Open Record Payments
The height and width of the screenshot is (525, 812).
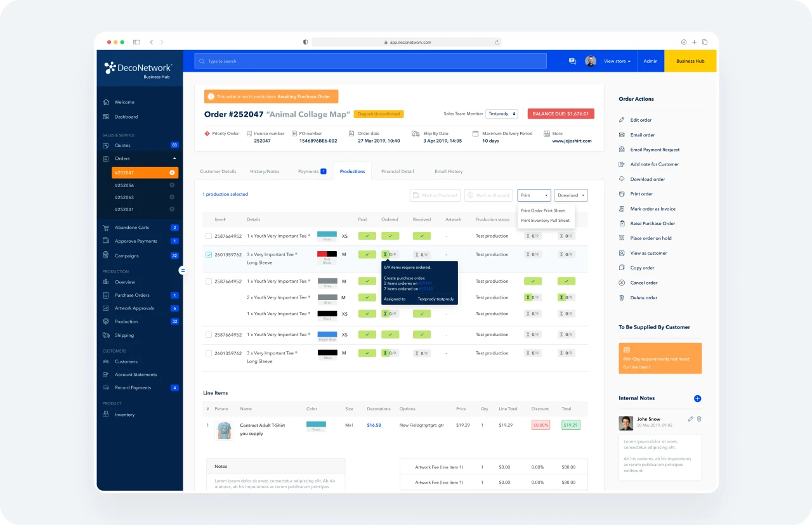[x=133, y=387]
